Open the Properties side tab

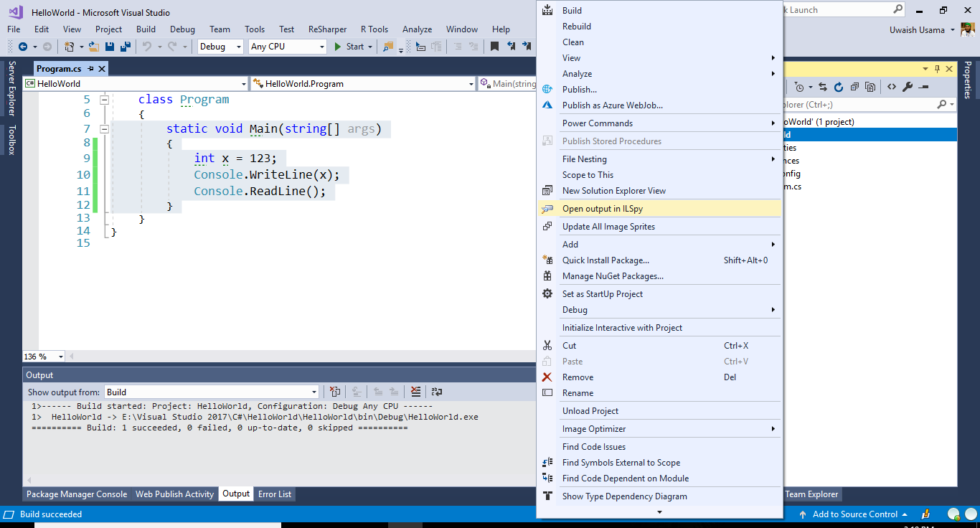967,80
